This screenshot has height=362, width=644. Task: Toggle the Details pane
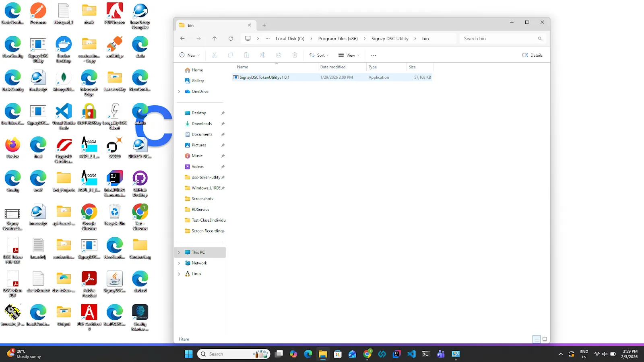pos(533,55)
